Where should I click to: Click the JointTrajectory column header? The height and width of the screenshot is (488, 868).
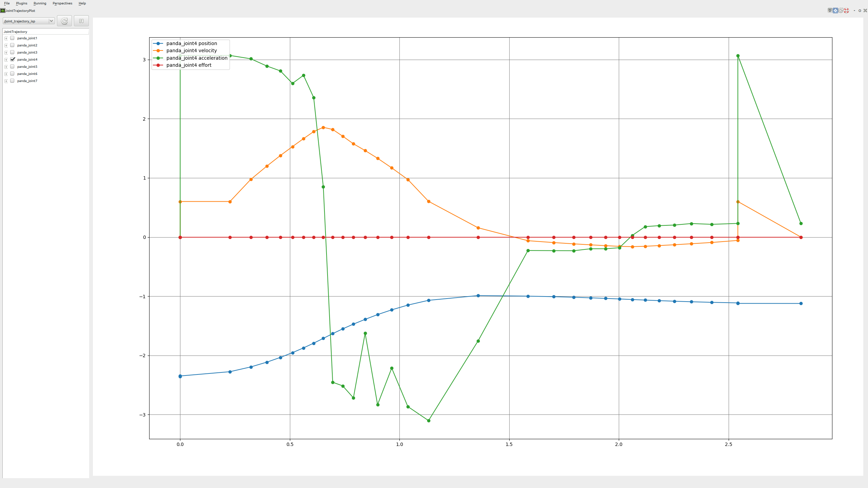(x=46, y=32)
